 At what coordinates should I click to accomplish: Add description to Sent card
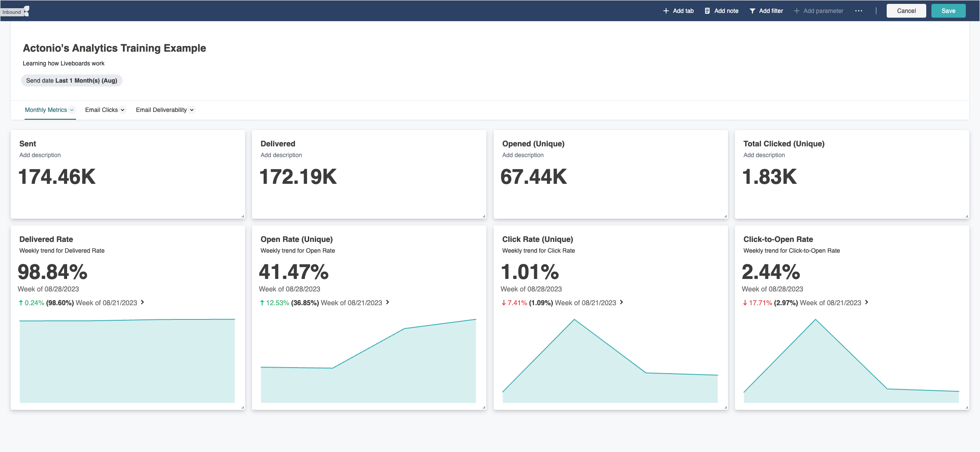pyautogui.click(x=40, y=155)
